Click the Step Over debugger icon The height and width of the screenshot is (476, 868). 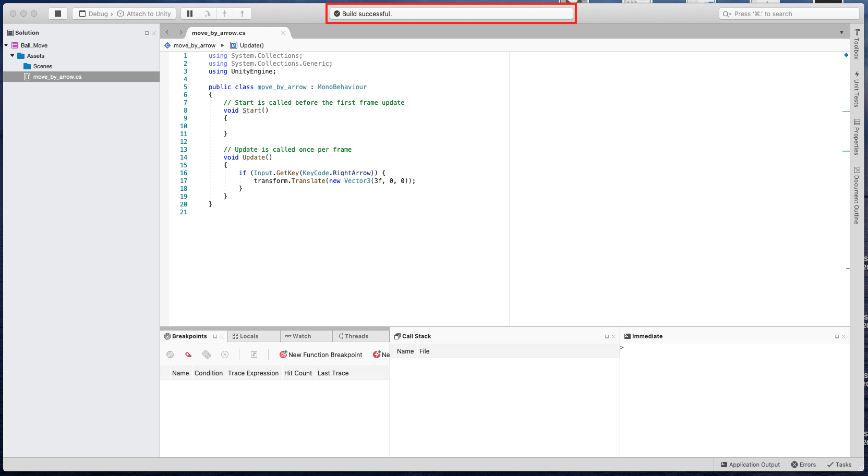(x=208, y=14)
